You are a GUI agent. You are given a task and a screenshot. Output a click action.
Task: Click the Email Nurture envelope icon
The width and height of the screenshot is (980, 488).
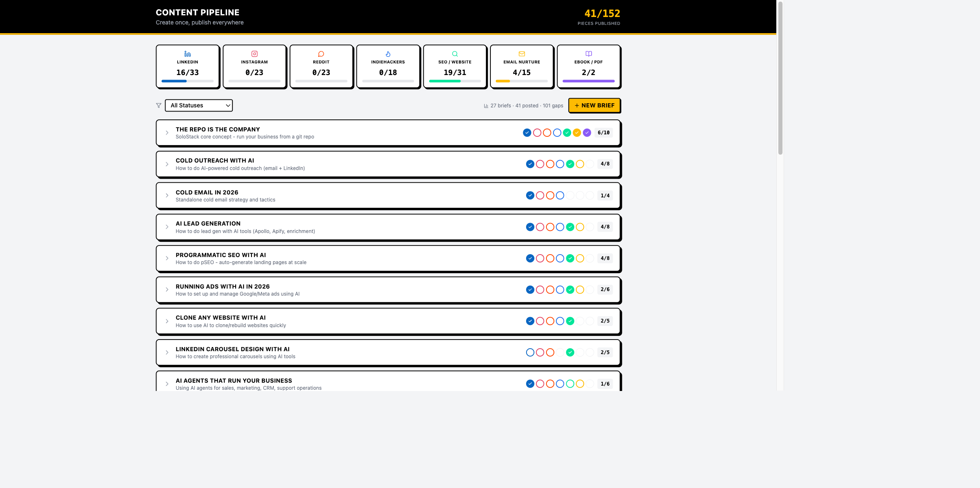[521, 53]
